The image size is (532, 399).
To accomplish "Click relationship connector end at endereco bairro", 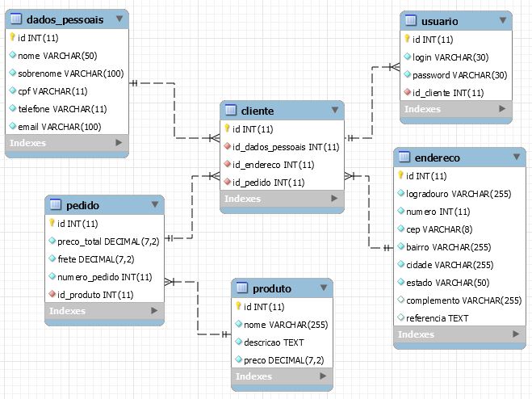I will click(388, 248).
